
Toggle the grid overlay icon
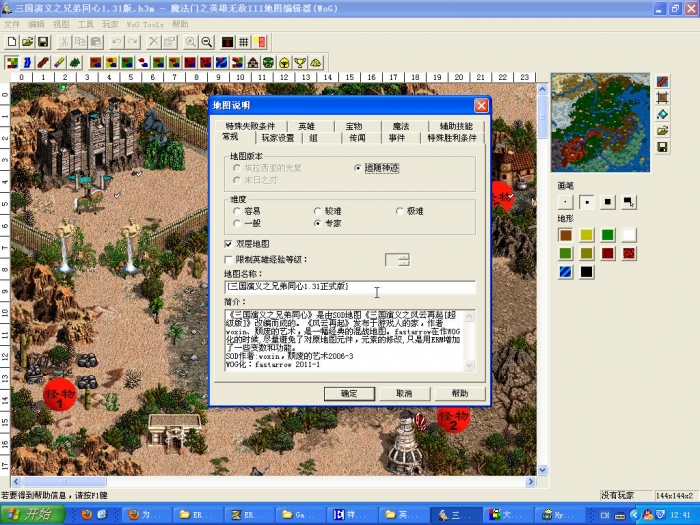point(243,42)
